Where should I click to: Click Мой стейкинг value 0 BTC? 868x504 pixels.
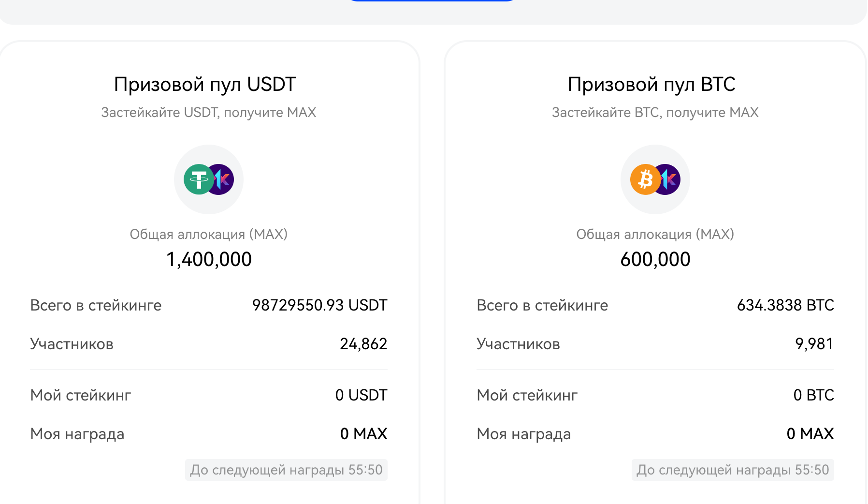[x=814, y=395]
